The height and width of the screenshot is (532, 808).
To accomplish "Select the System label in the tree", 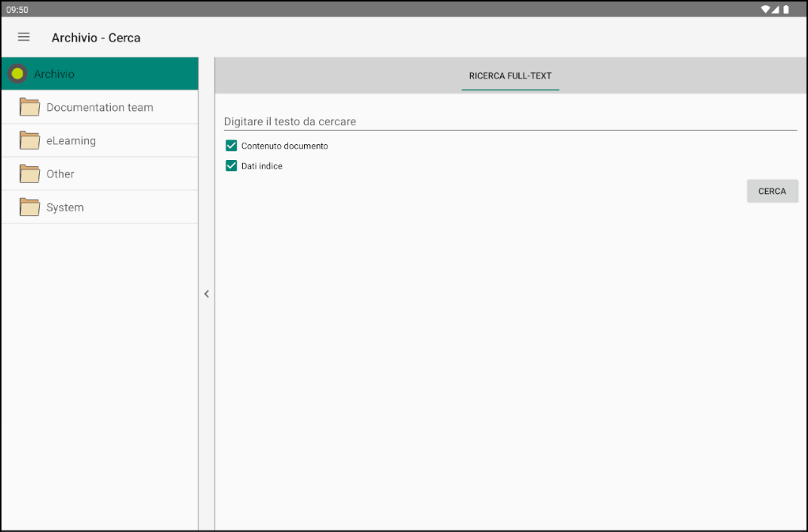I will 65,208.
